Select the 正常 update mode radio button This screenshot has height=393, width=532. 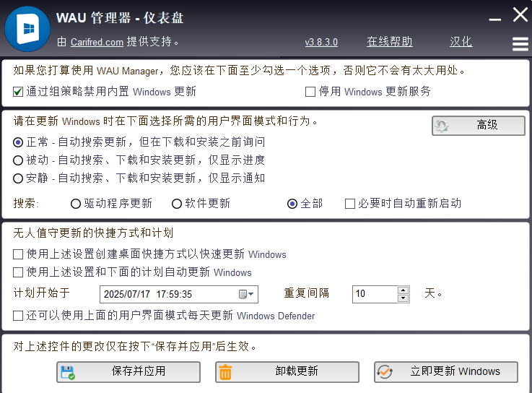coord(18,142)
